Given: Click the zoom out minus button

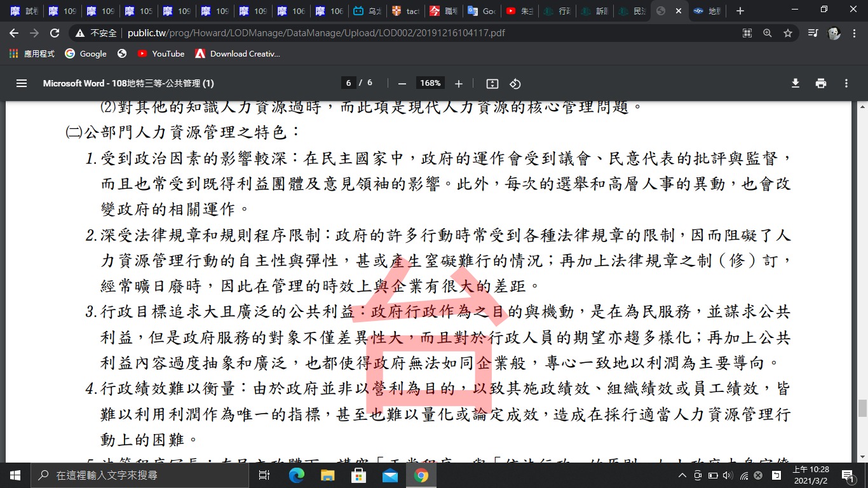Looking at the screenshot, I should coord(402,83).
